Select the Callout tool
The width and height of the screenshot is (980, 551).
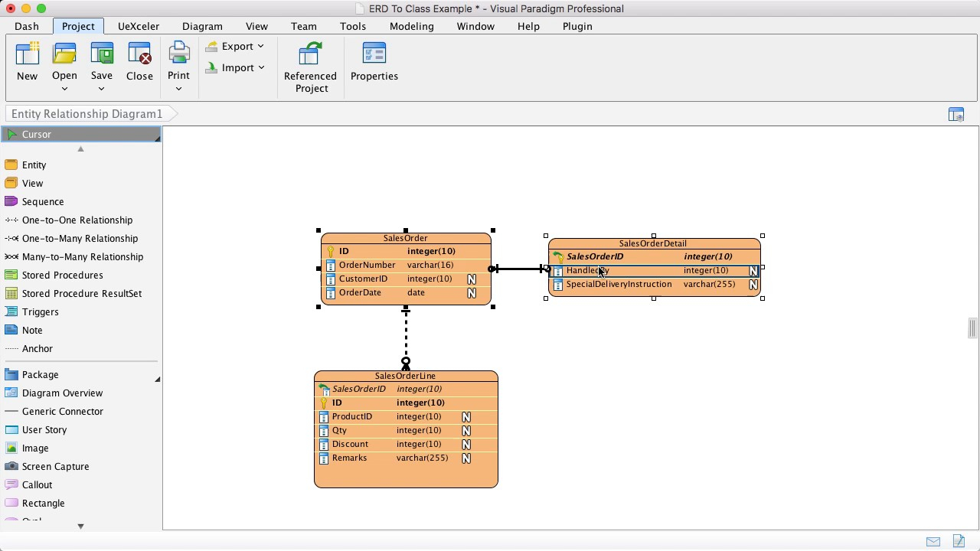tap(36, 484)
